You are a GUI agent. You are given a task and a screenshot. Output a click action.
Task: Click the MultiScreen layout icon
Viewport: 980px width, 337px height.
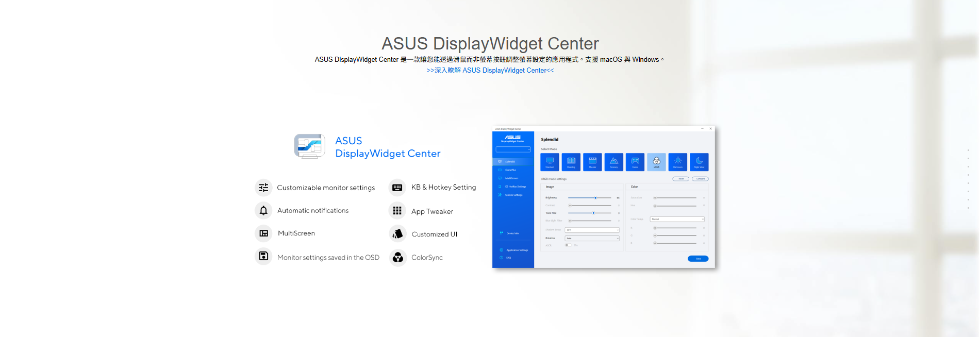point(263,233)
